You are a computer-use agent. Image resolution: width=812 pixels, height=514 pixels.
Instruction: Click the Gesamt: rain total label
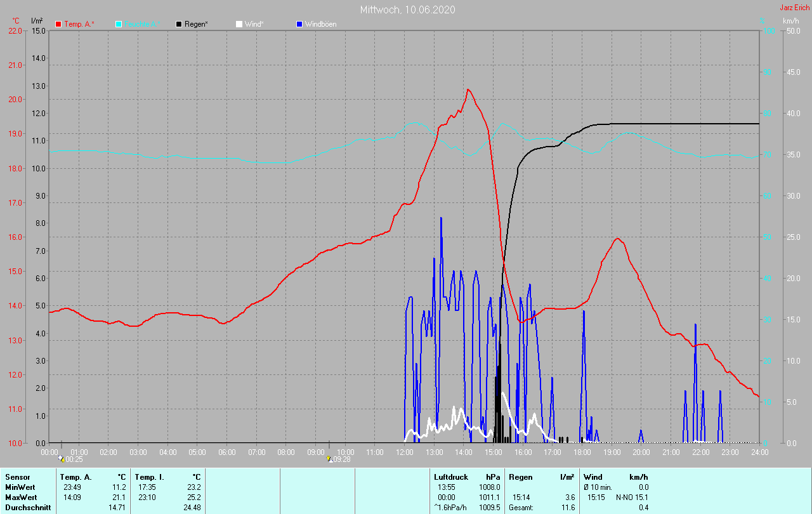[x=521, y=508]
